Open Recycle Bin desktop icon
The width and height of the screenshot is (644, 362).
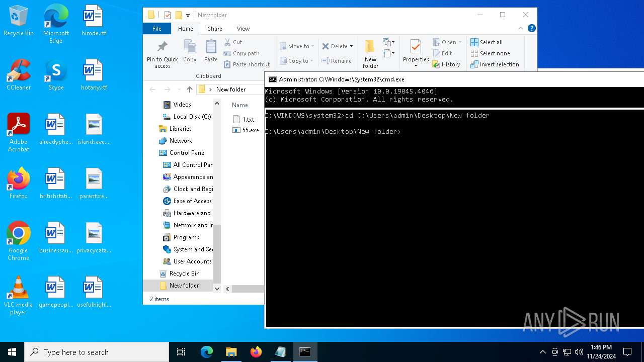click(x=19, y=21)
